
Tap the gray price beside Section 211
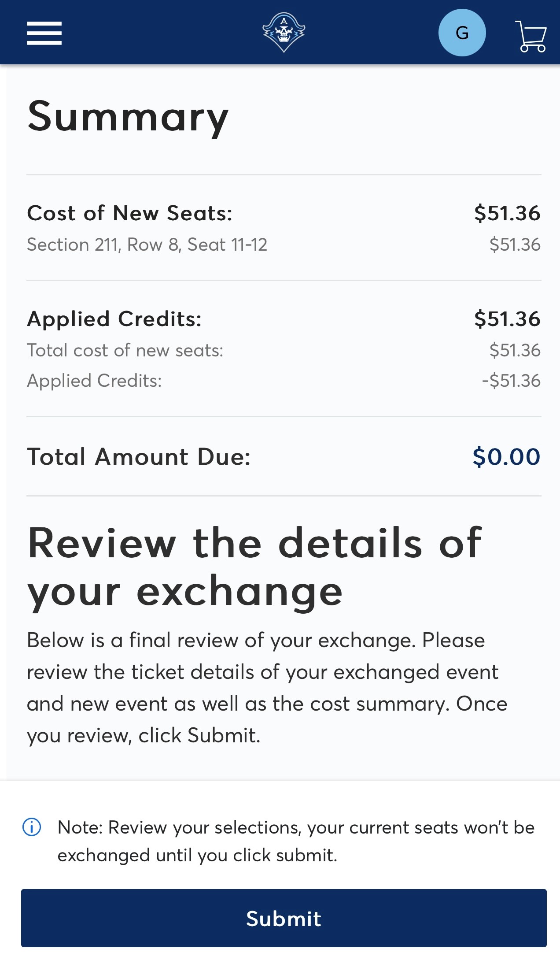pos(515,245)
